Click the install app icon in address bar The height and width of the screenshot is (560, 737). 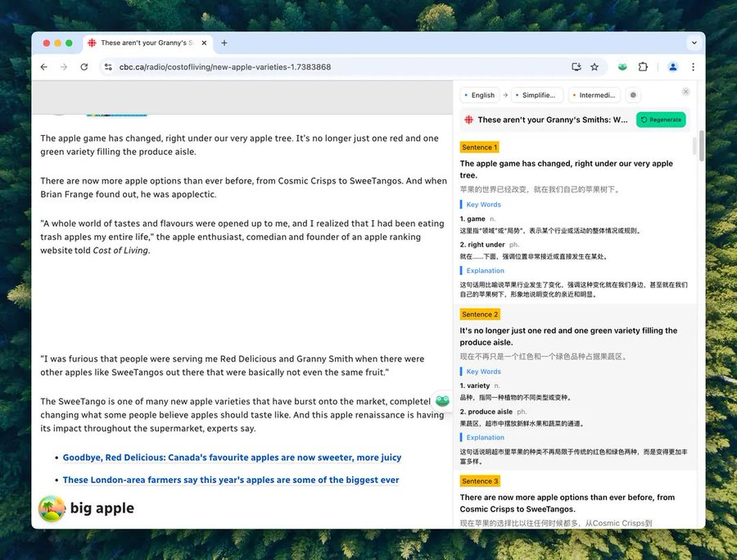click(576, 67)
